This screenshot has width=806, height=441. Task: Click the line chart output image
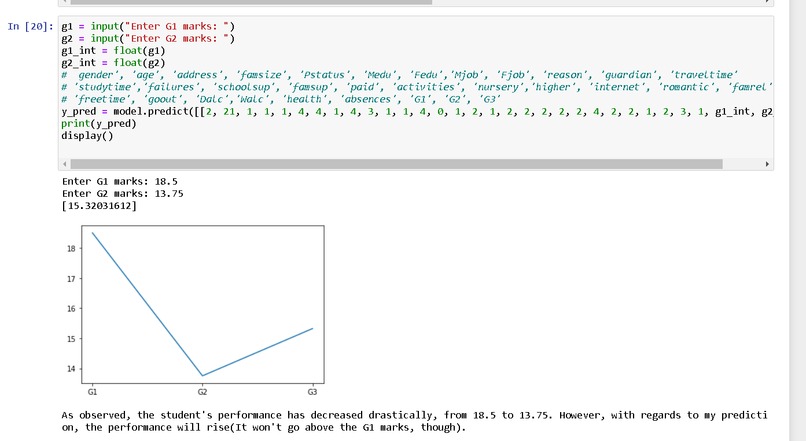(x=195, y=310)
